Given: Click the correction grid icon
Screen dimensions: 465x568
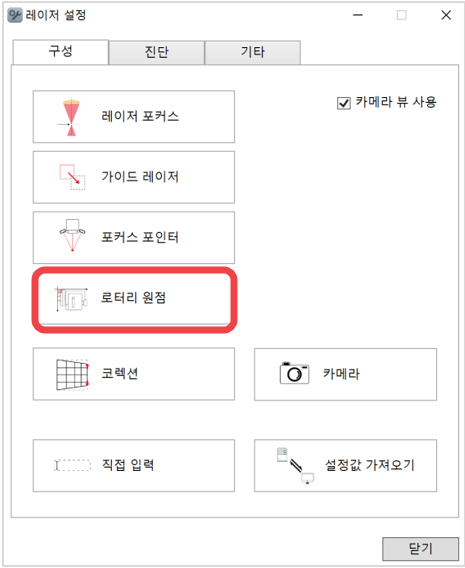Looking at the screenshot, I should (x=72, y=375).
